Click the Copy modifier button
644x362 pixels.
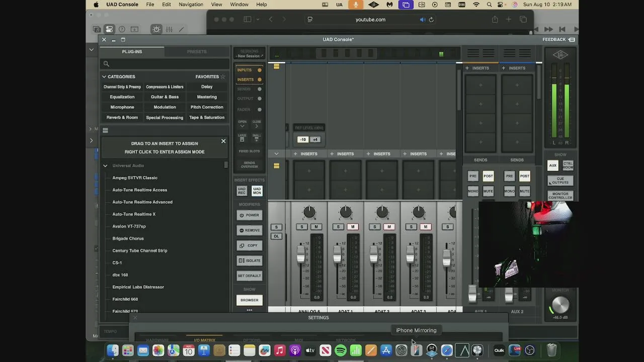point(250,245)
